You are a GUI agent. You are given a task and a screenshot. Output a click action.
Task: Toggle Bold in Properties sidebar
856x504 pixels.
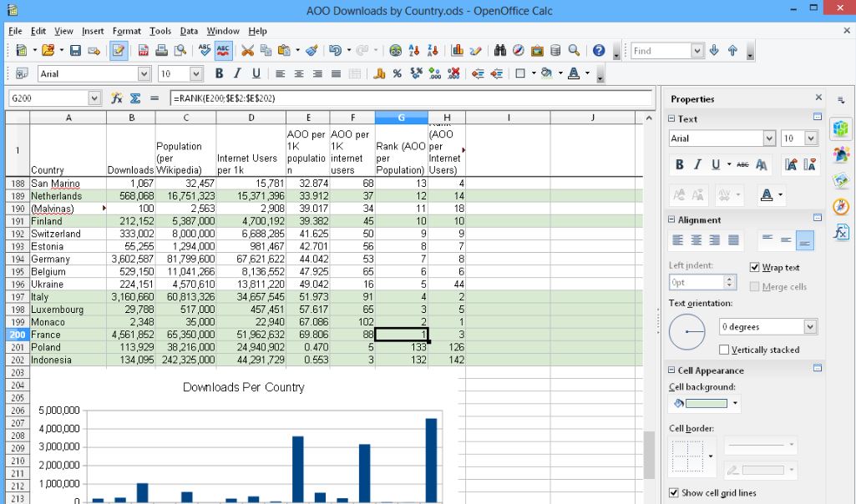680,164
